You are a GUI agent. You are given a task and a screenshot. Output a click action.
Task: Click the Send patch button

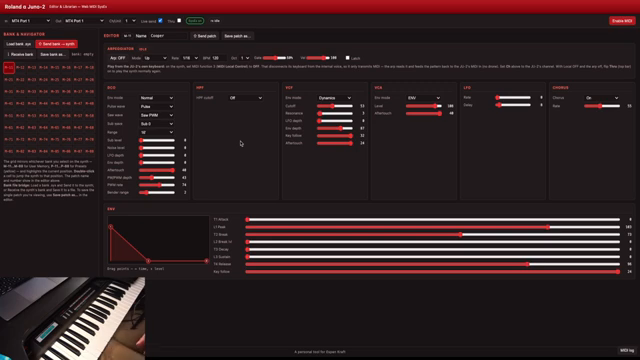pos(205,36)
